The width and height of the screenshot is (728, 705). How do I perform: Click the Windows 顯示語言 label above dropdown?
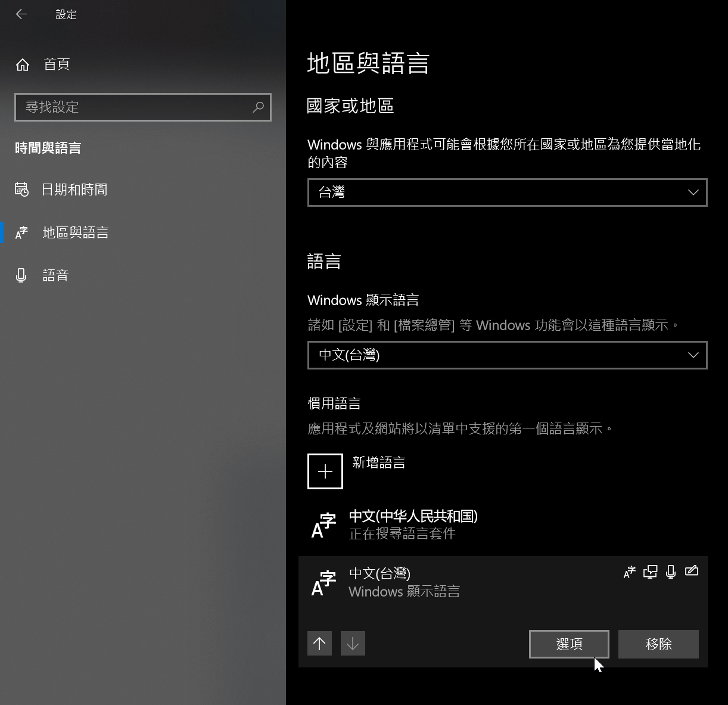[x=363, y=300]
